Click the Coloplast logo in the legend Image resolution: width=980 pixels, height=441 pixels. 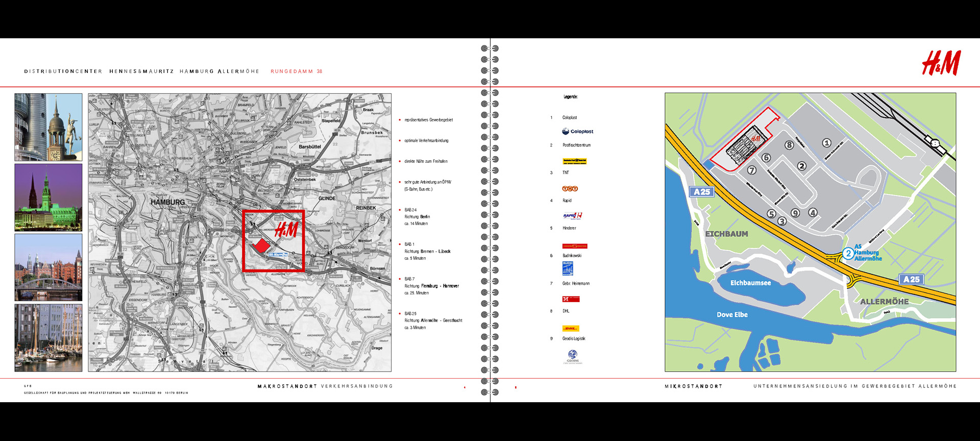(x=577, y=132)
